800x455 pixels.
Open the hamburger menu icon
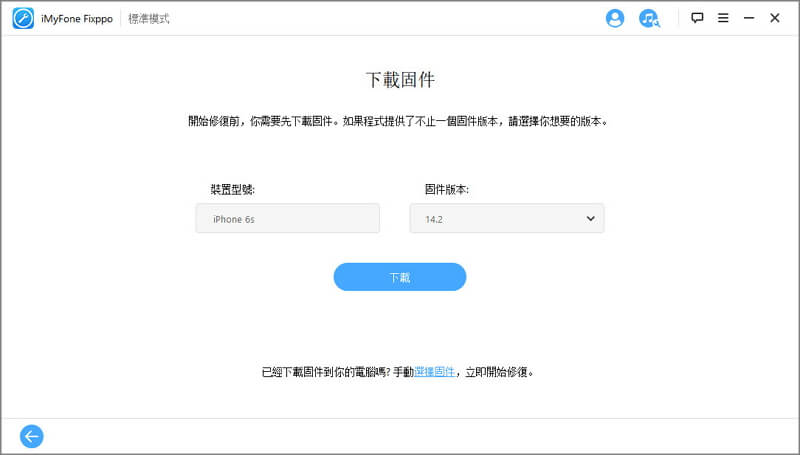[x=723, y=18]
